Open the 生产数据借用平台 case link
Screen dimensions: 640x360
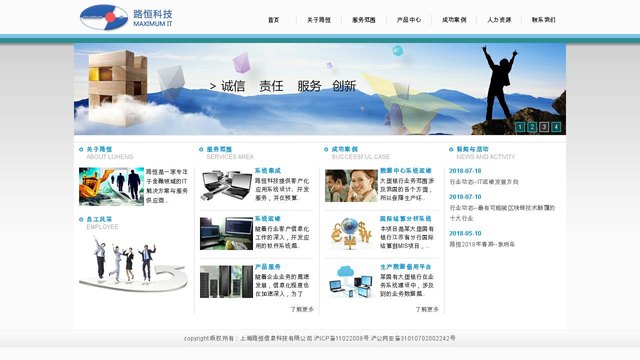click(x=406, y=267)
